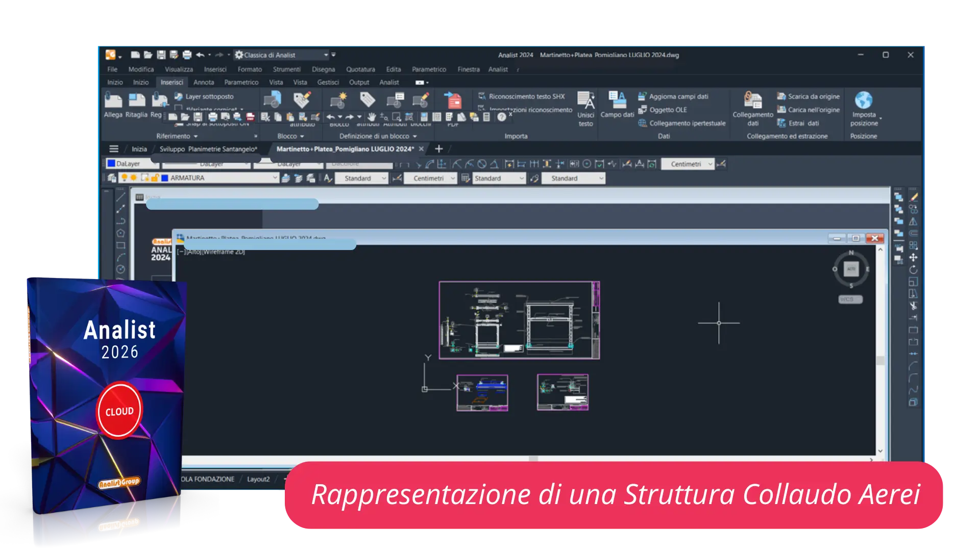Open the ARMATURA layer dropdown
Screen dimensions: 980x551
(275, 178)
